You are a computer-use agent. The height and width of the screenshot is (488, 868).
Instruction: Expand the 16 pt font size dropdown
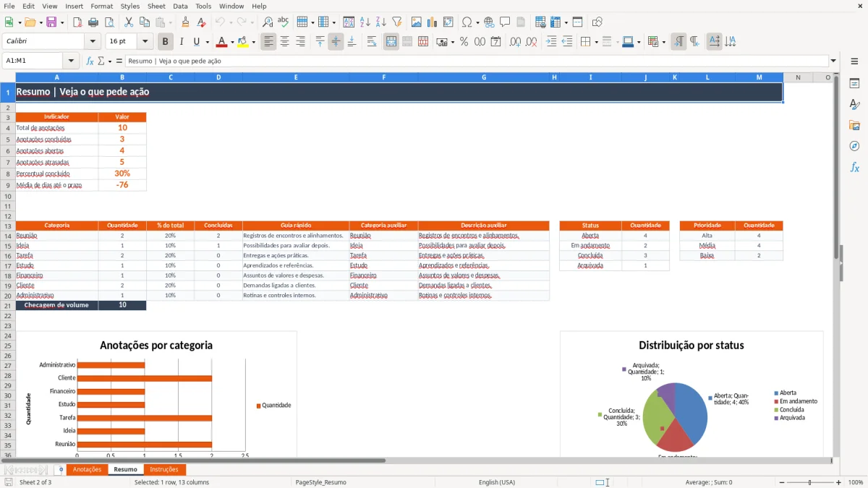click(145, 42)
